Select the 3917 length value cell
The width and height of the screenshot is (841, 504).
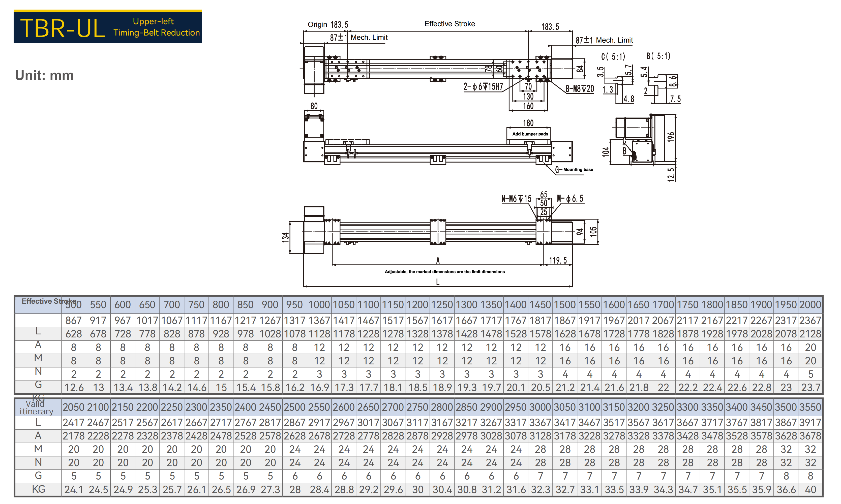coord(810,423)
